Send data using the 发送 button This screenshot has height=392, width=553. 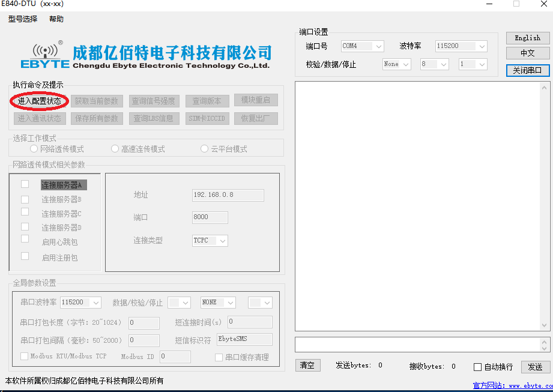[x=535, y=367]
